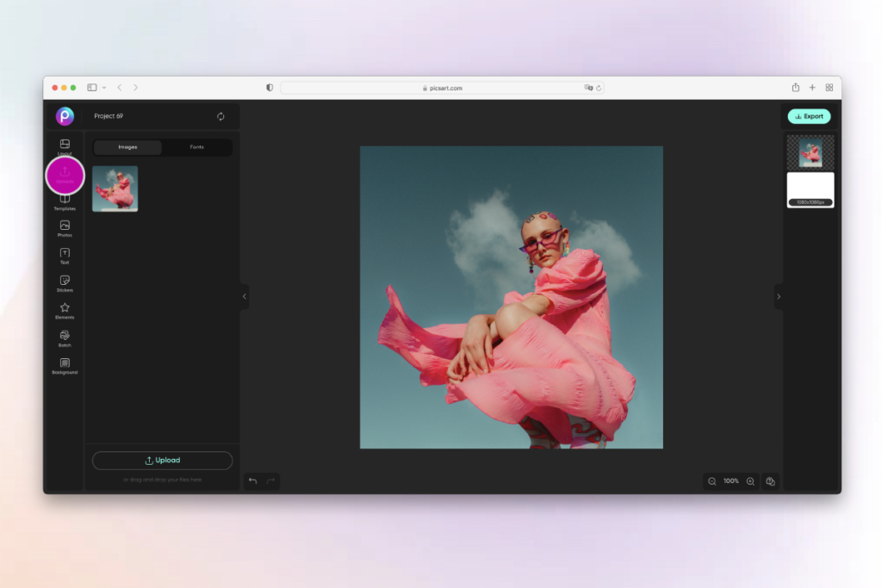Switch to the Fonts tab
882x588 pixels.
[196, 147]
